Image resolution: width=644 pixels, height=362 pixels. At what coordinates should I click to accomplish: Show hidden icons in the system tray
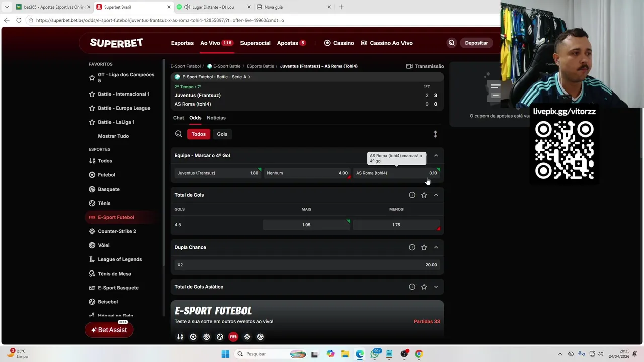560,354
